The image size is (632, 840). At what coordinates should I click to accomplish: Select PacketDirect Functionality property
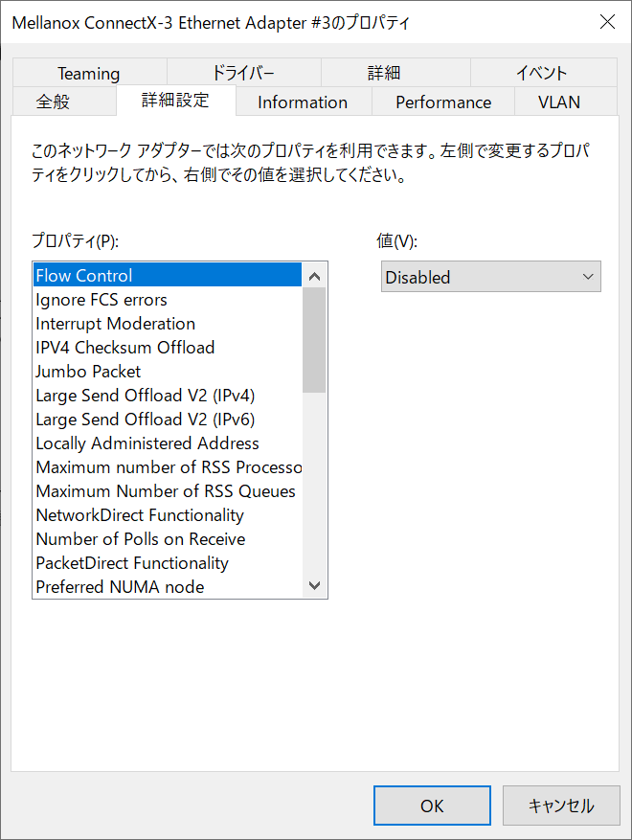168,562
